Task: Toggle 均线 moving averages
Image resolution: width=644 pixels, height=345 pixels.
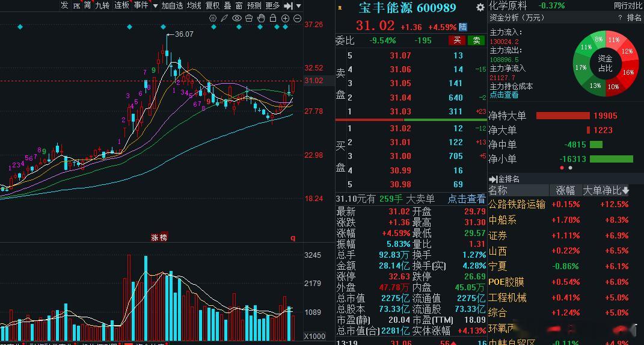Action: point(194,5)
